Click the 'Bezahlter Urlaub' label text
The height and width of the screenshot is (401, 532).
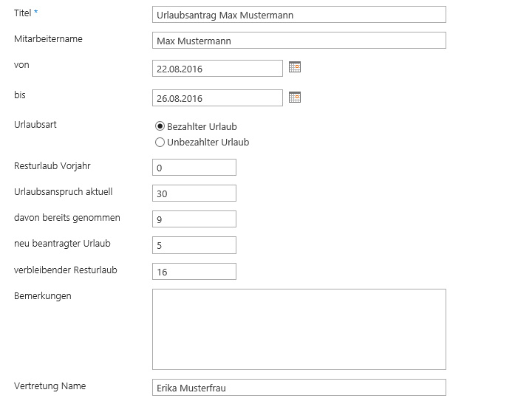(202, 126)
